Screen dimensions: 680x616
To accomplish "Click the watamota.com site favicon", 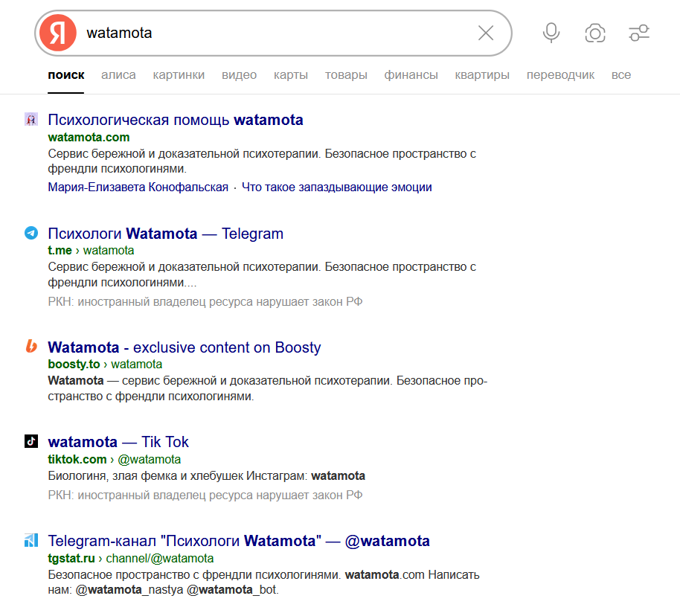I will pyautogui.click(x=31, y=120).
